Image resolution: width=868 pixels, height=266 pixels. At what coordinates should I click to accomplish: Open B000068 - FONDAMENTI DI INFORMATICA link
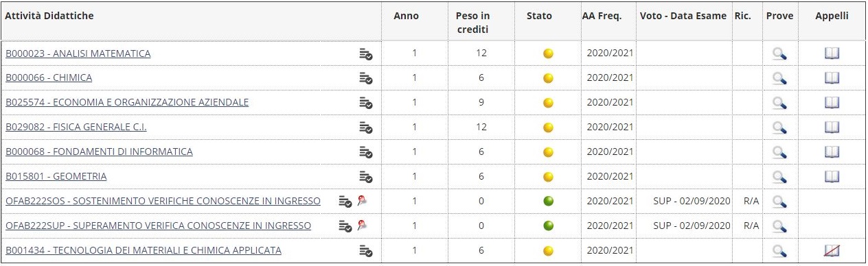pos(99,152)
